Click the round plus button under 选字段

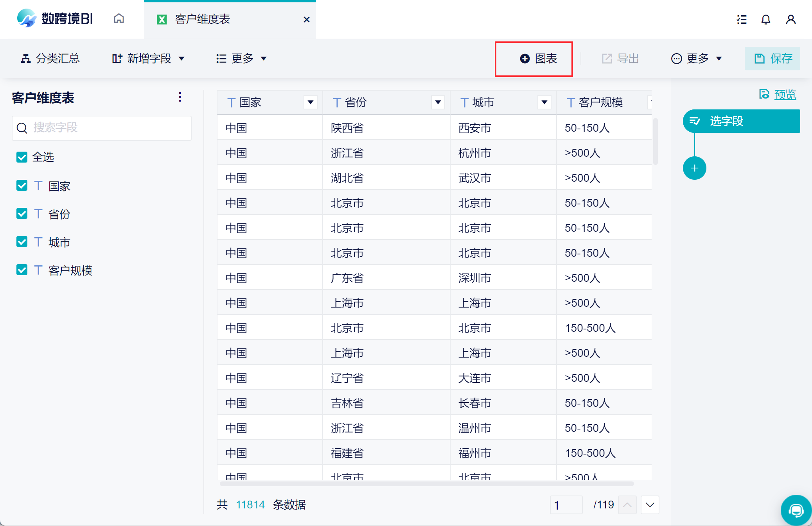[x=694, y=168]
